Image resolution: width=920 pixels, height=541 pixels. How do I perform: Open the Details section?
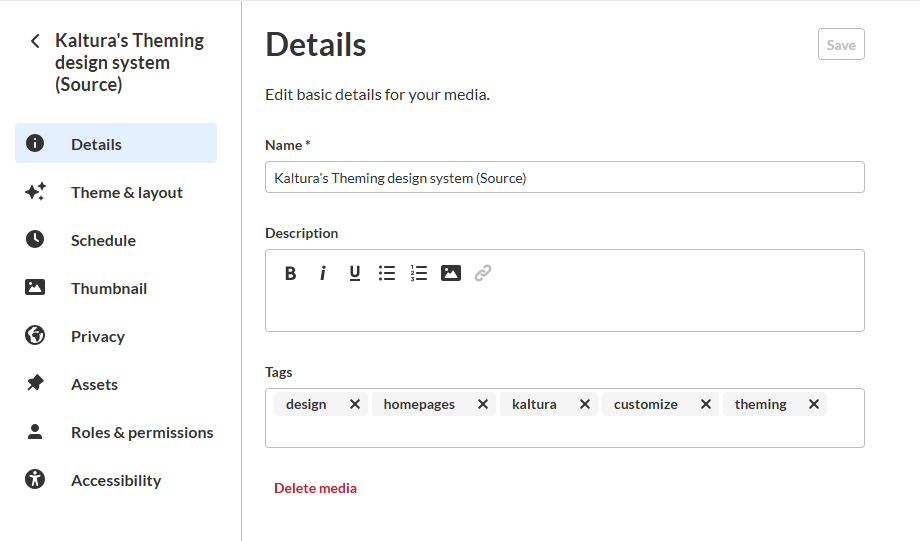[116, 143]
